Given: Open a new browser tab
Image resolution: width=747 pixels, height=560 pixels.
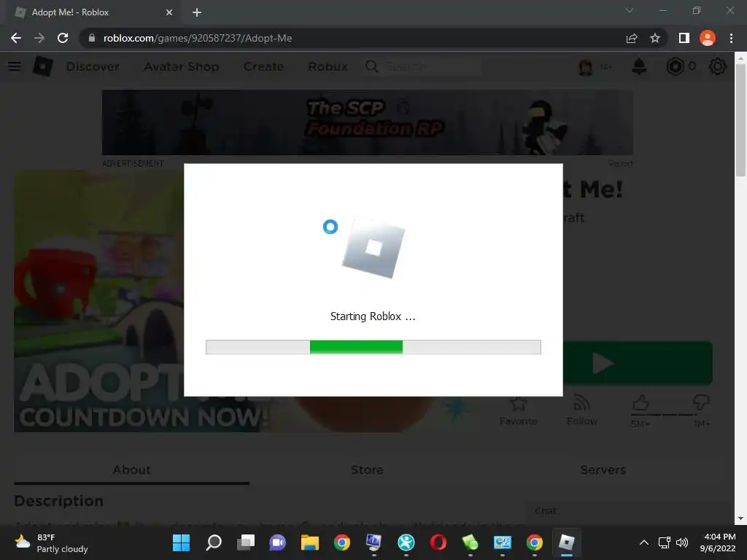Looking at the screenshot, I should pyautogui.click(x=197, y=12).
